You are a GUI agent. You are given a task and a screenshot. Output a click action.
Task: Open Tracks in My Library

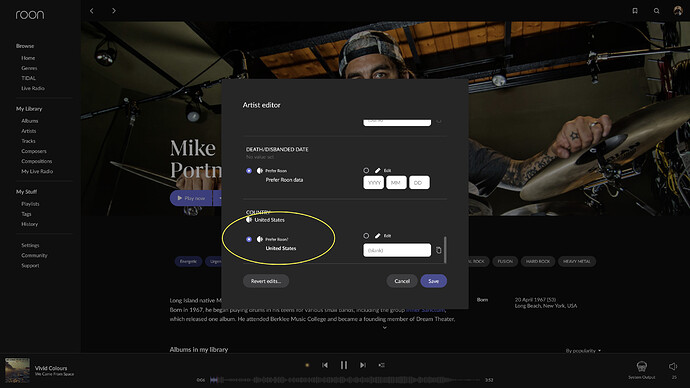click(28, 141)
